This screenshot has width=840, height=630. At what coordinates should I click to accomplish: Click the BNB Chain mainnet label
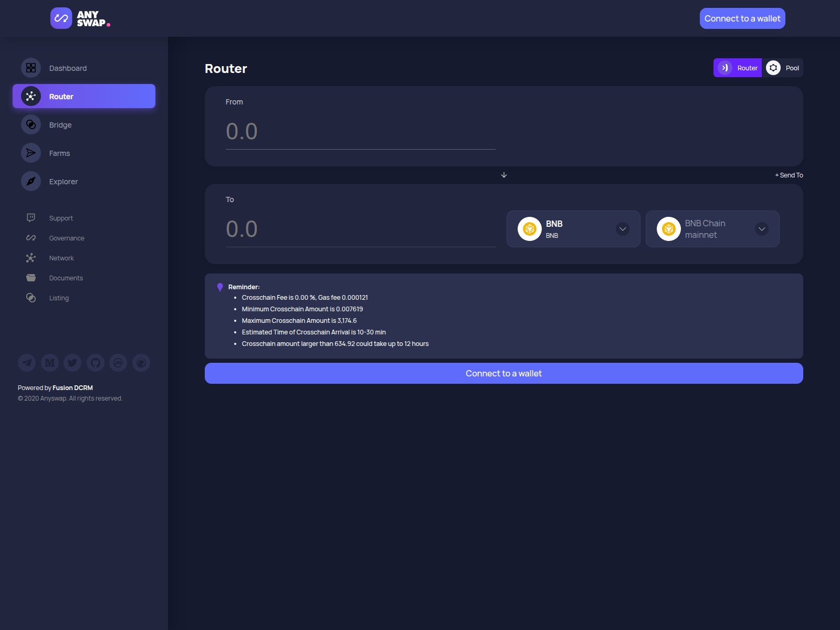pos(705,229)
